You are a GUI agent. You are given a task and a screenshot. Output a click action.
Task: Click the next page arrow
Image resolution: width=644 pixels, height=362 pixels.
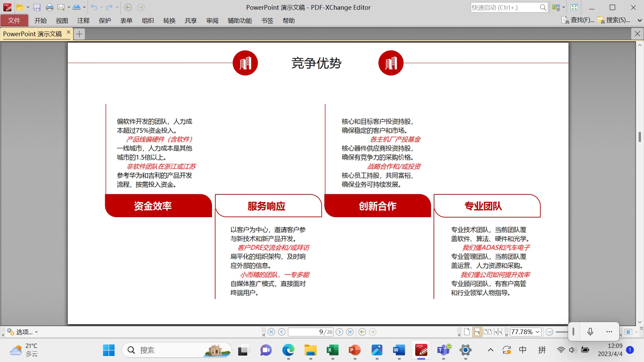339,332
